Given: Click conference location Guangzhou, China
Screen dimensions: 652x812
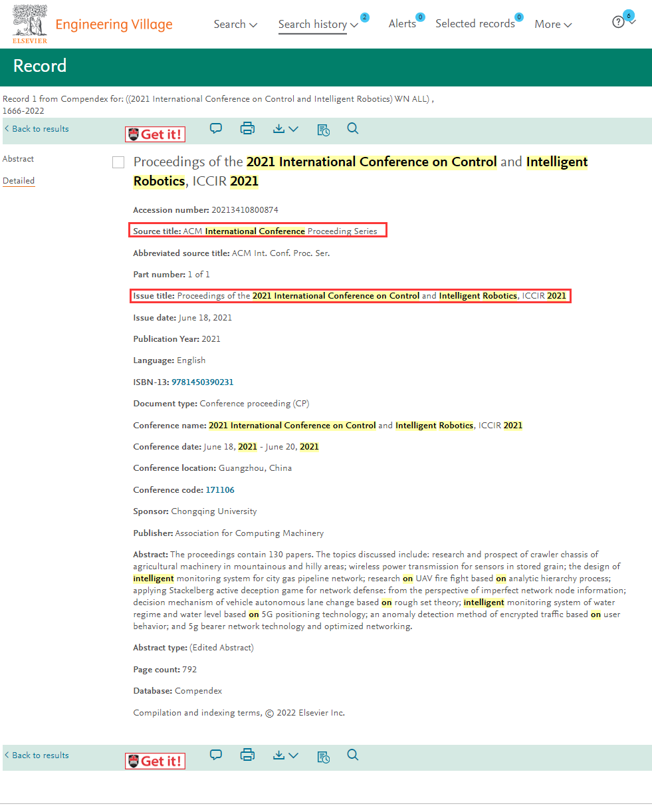Looking at the screenshot, I should pos(255,468).
